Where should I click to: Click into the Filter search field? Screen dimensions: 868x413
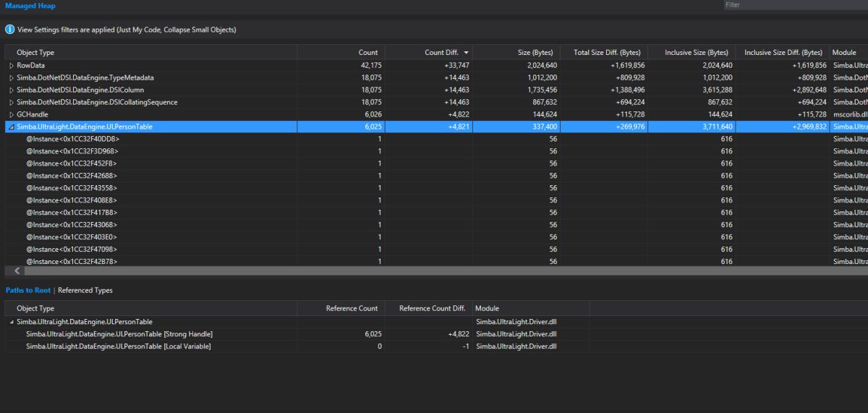pos(796,5)
